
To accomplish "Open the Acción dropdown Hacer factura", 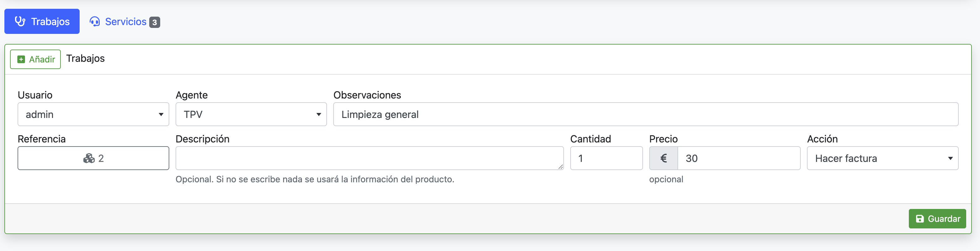I will click(x=882, y=158).
